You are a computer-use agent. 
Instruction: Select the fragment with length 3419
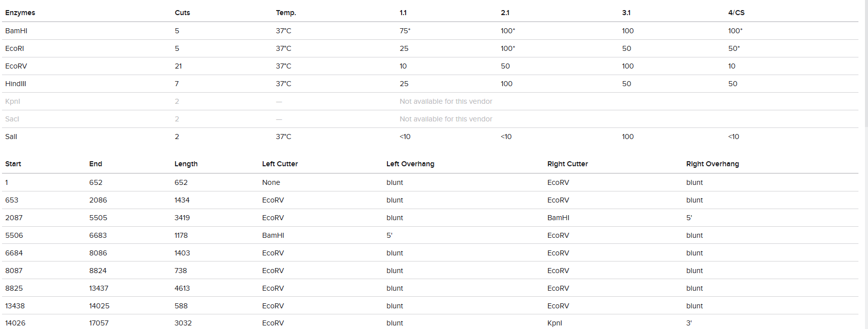182,218
